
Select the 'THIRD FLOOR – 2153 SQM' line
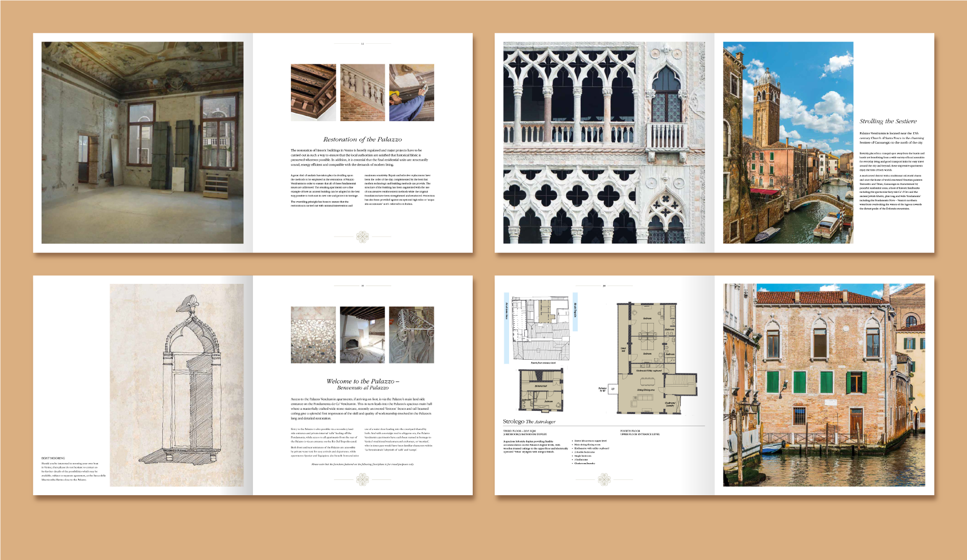pyautogui.click(x=519, y=431)
